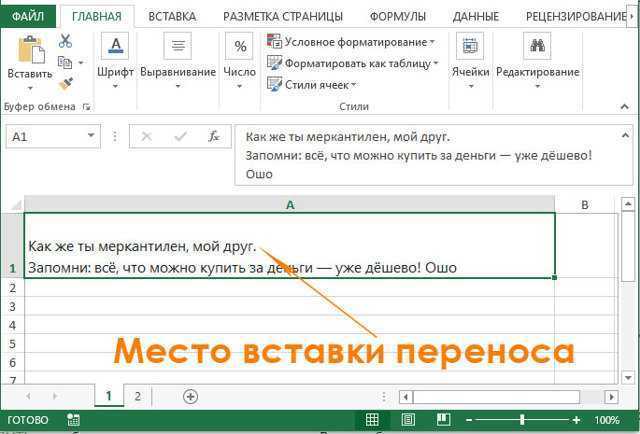The image size is (640, 434).
Task: Select sheet tab 2
Action: point(138,396)
